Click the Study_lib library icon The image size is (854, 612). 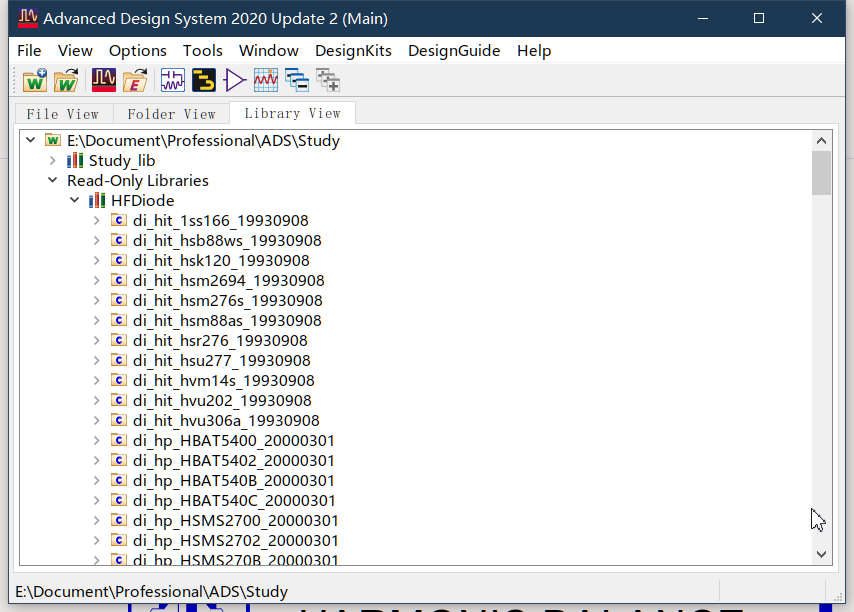75,161
